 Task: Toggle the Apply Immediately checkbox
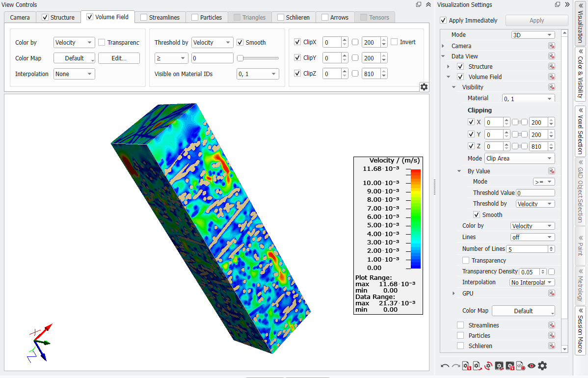443,20
